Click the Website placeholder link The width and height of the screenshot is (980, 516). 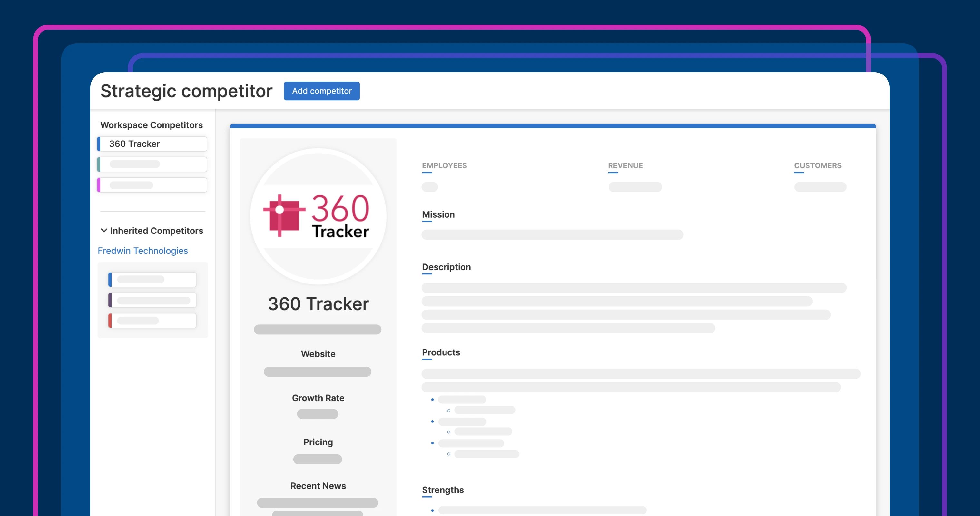317,372
